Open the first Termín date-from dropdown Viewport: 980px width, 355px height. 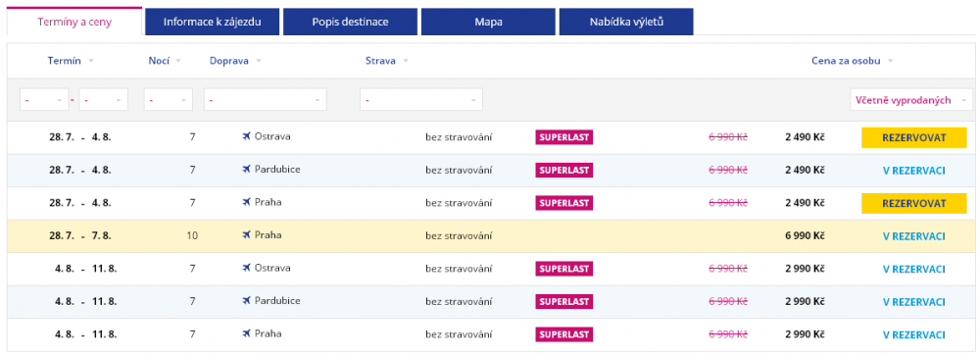(x=44, y=100)
